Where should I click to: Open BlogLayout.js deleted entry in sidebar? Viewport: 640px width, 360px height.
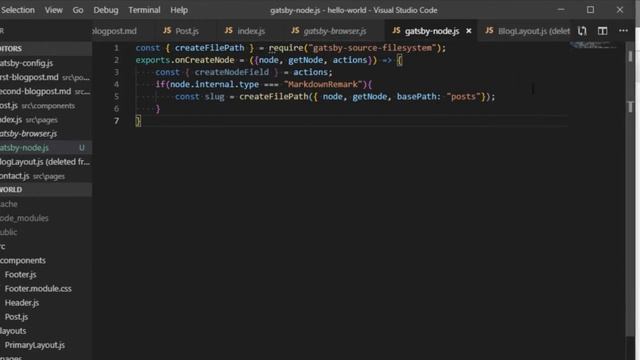(46, 162)
